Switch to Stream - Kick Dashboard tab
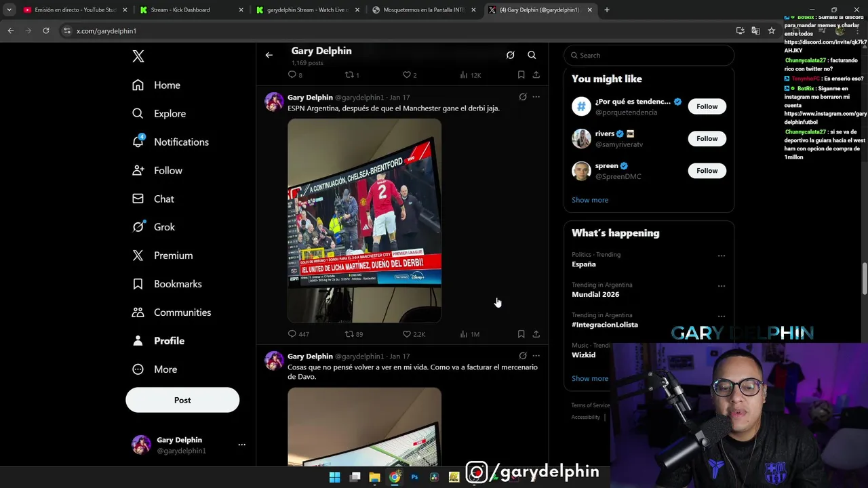 191,10
